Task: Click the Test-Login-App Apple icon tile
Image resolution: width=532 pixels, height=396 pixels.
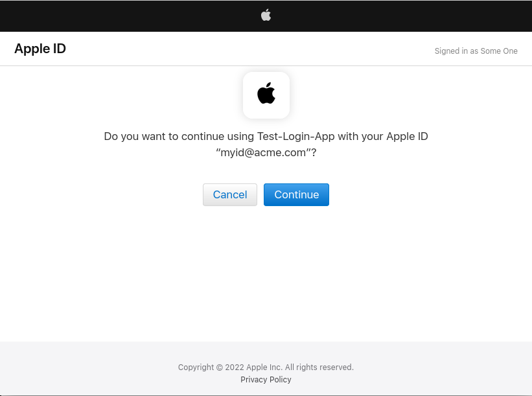Action: pyautogui.click(x=266, y=95)
